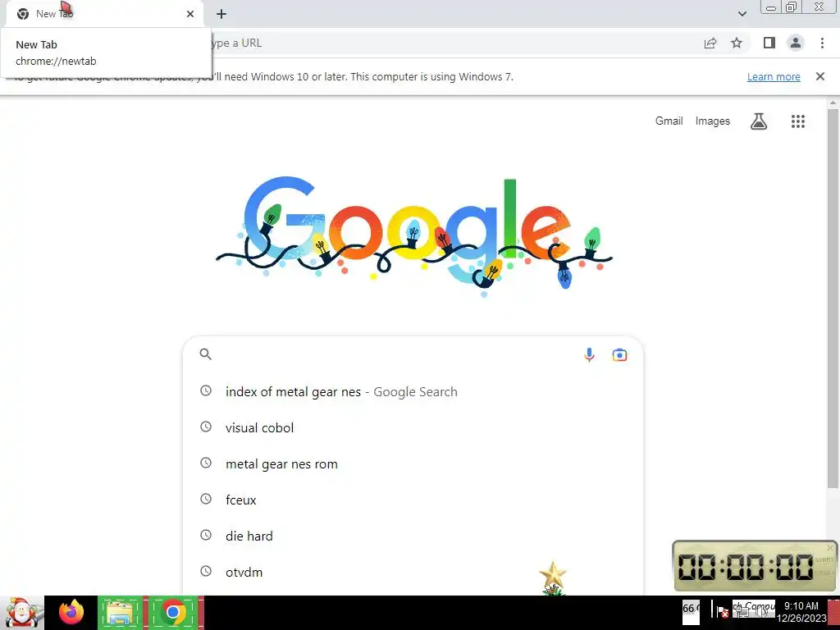The image size is (840, 630).
Task: Open the Google apps grid
Action: pyautogui.click(x=797, y=121)
